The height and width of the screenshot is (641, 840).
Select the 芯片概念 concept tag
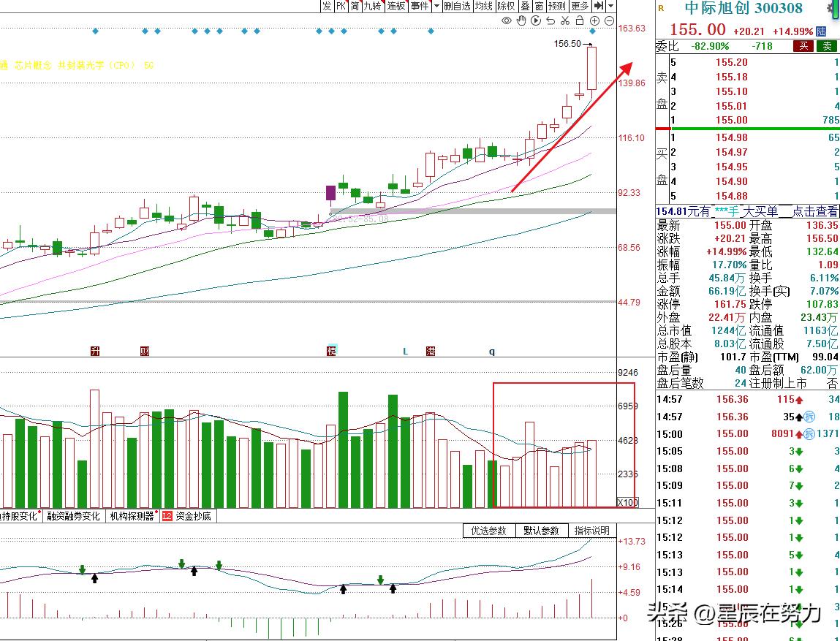pos(33,65)
